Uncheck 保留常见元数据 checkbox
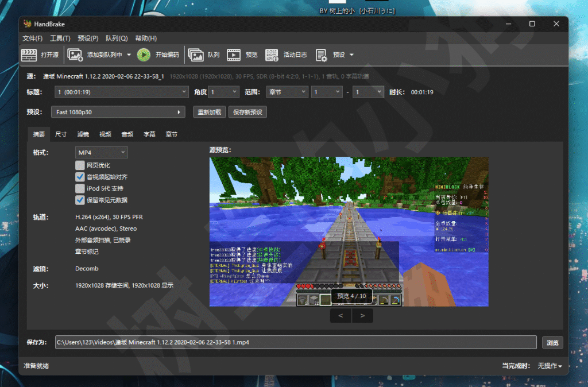This screenshot has height=387, width=588. pos(80,200)
